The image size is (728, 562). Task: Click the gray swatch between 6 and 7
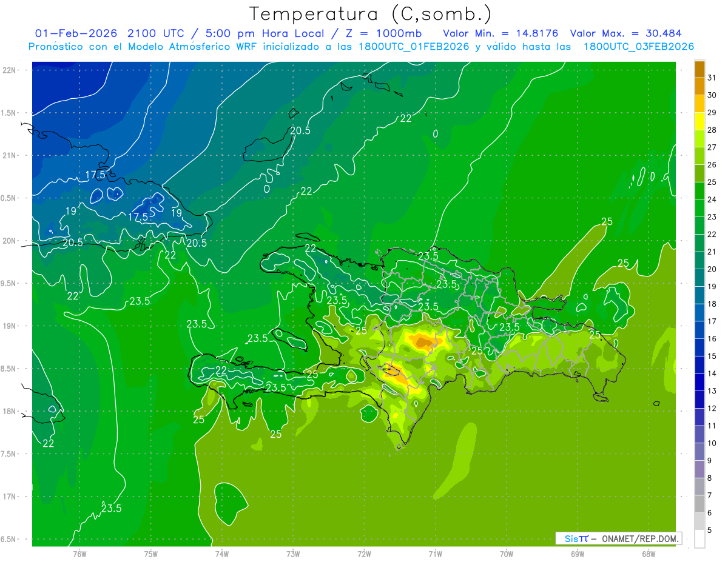[x=699, y=504]
